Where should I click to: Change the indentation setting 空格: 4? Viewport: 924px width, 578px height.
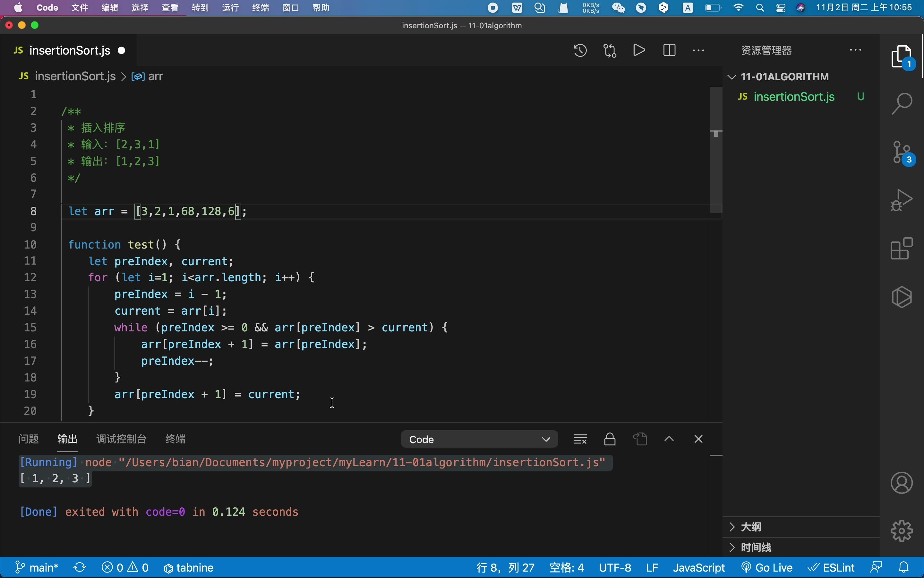point(567,568)
